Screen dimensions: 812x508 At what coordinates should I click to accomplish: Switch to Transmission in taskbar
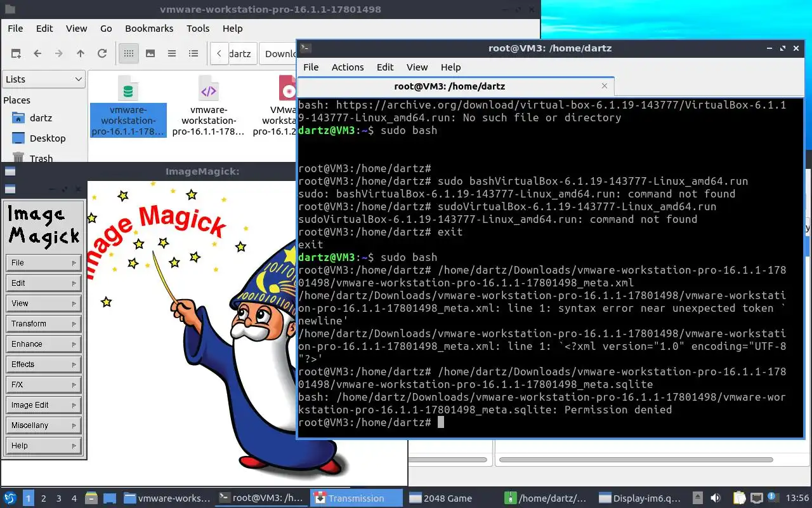tap(357, 498)
